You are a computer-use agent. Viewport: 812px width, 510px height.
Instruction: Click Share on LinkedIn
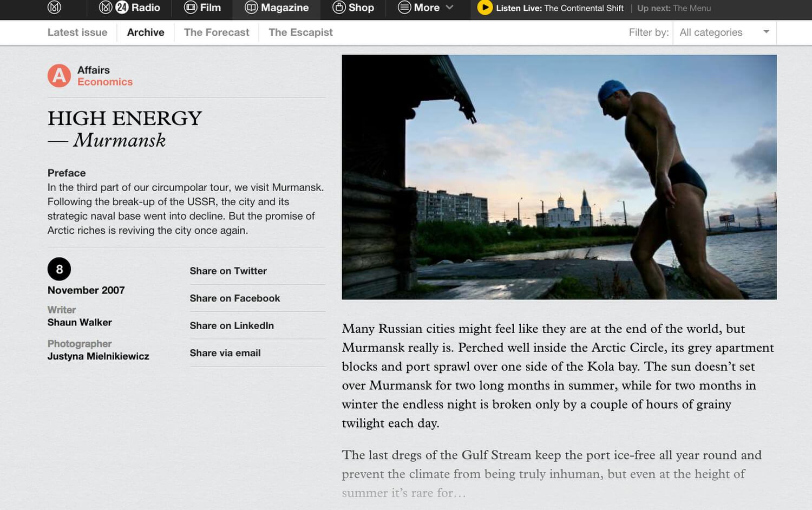click(x=232, y=325)
